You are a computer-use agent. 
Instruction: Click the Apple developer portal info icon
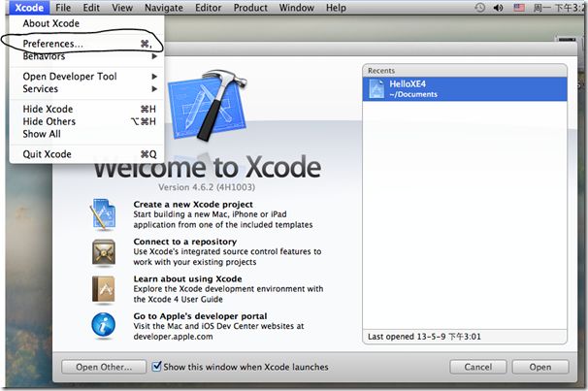[104, 325]
